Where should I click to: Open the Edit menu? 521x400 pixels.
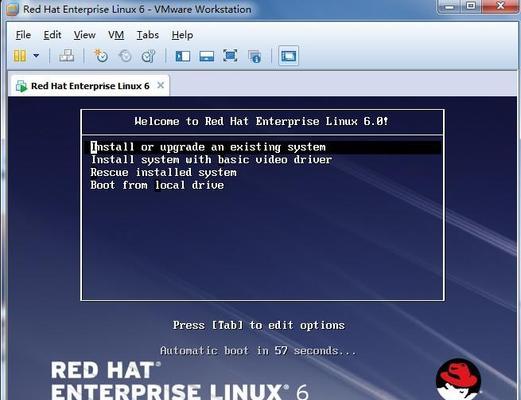[x=52, y=35]
